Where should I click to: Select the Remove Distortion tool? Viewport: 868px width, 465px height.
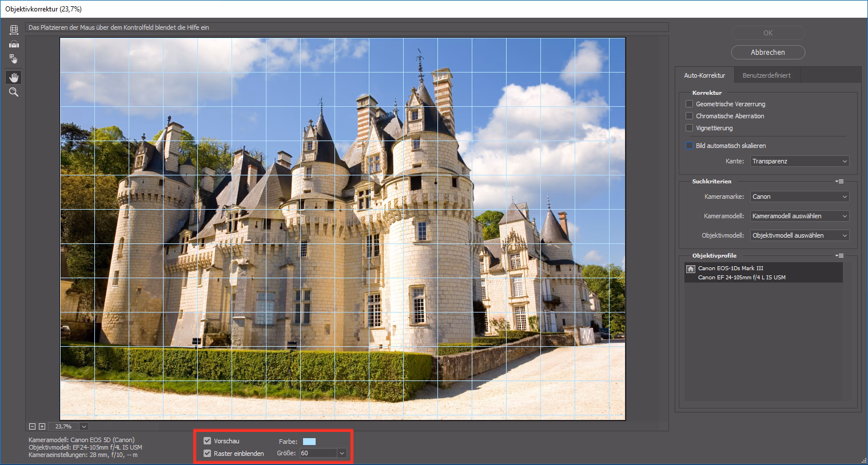(x=13, y=30)
